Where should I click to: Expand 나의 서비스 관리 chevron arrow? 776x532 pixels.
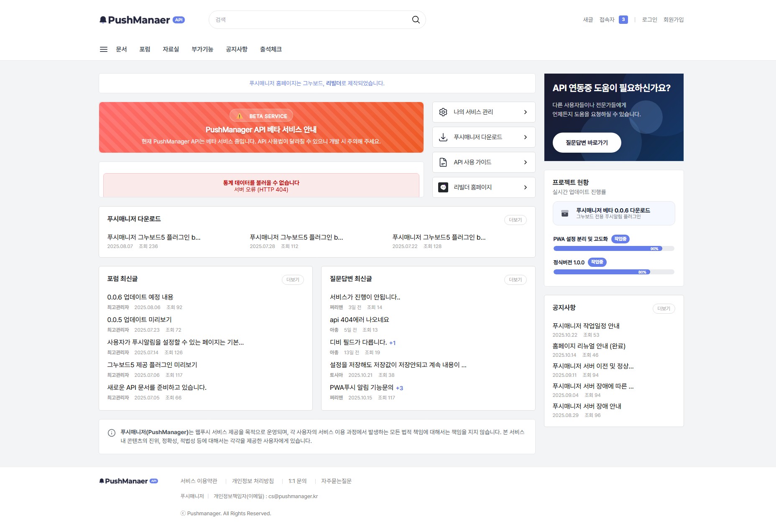pos(526,112)
